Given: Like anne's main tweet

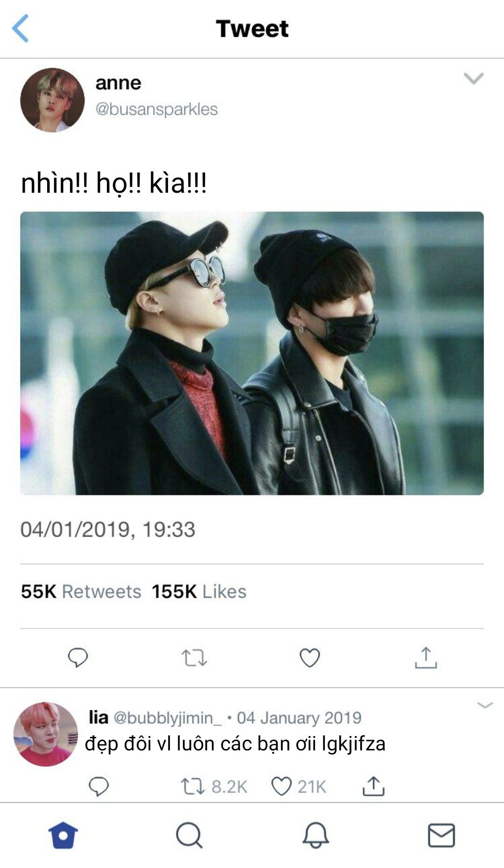Looking at the screenshot, I should (x=309, y=658).
